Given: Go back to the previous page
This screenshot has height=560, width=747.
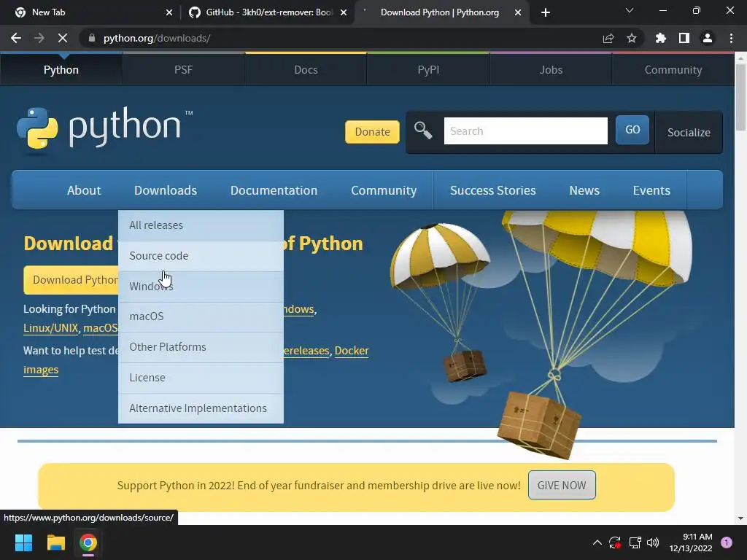Looking at the screenshot, I should pos(16,38).
